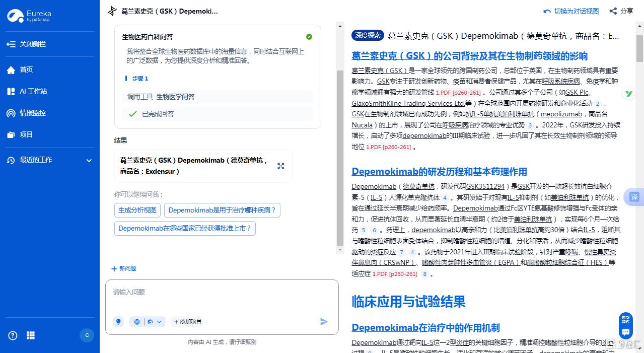This screenshot has height=353, width=644.
Task: Click 调用工具 生物医学问答 row
Action: click(x=218, y=97)
